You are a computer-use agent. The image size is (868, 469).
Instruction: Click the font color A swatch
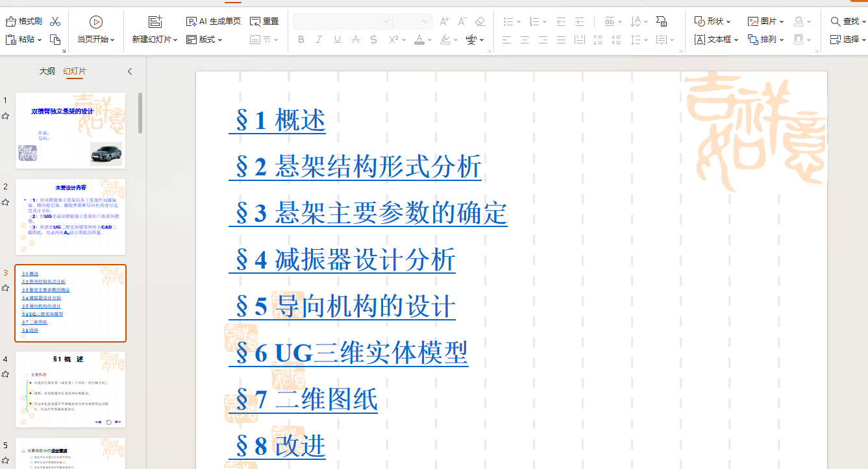coord(419,40)
